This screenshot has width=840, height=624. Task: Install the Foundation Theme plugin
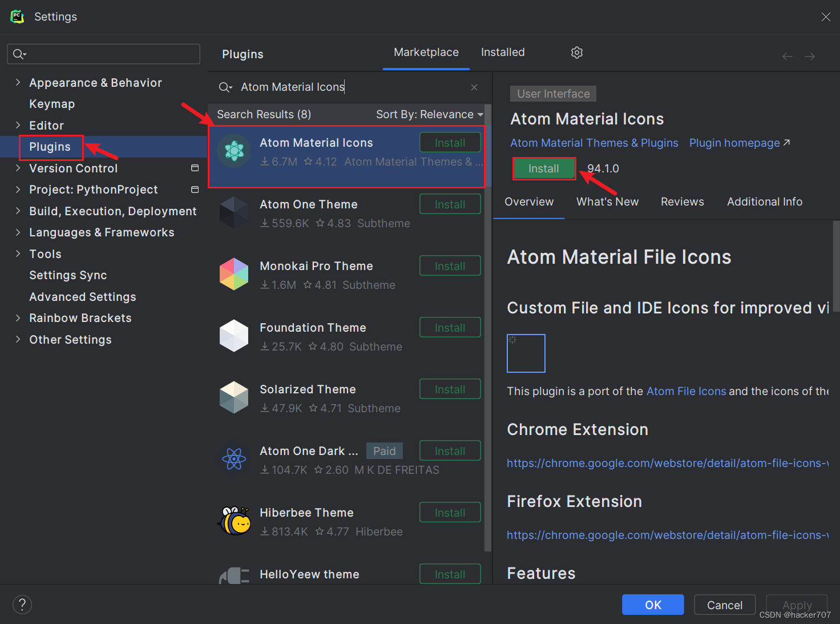[x=450, y=328]
